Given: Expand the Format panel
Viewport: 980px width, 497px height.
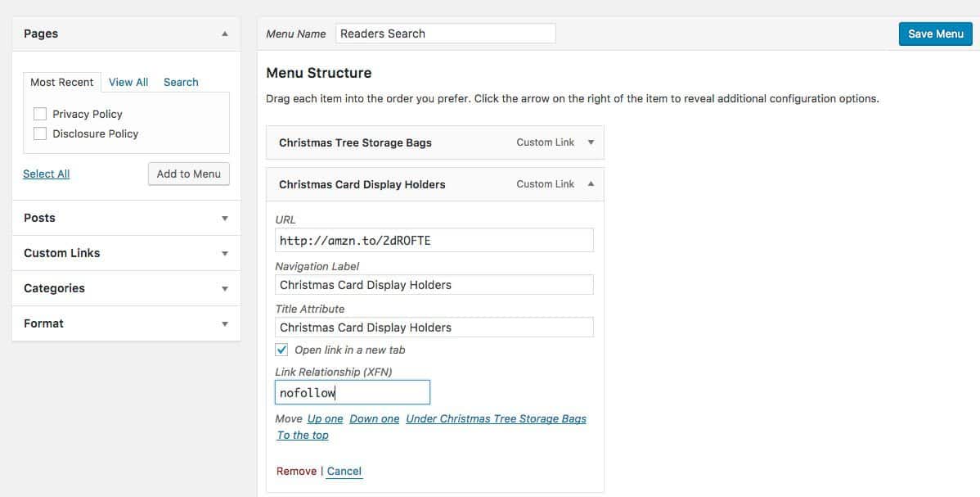Looking at the screenshot, I should click(x=225, y=323).
